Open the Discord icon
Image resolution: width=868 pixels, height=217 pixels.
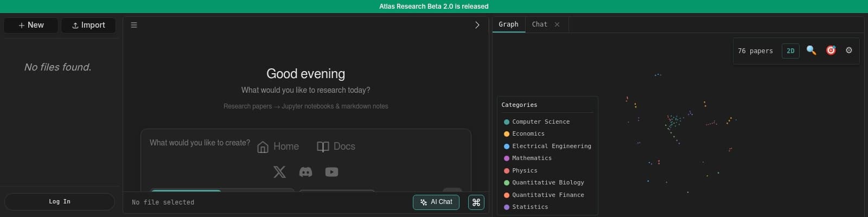[306, 172]
